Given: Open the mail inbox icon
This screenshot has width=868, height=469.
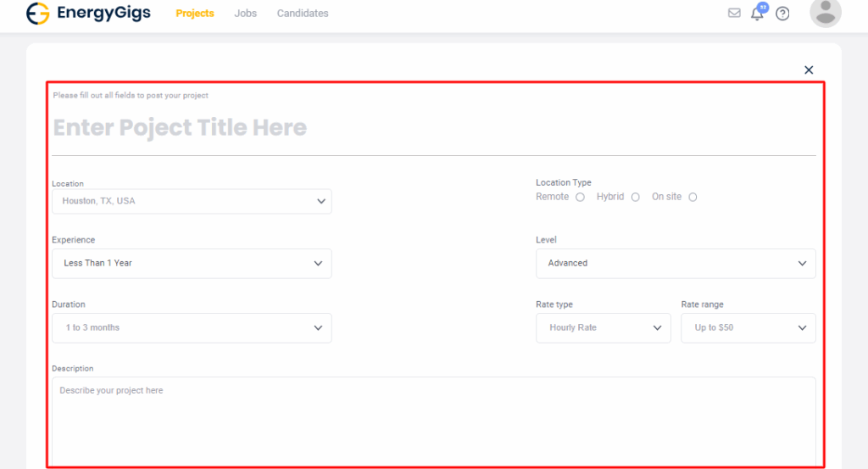Looking at the screenshot, I should coord(734,14).
